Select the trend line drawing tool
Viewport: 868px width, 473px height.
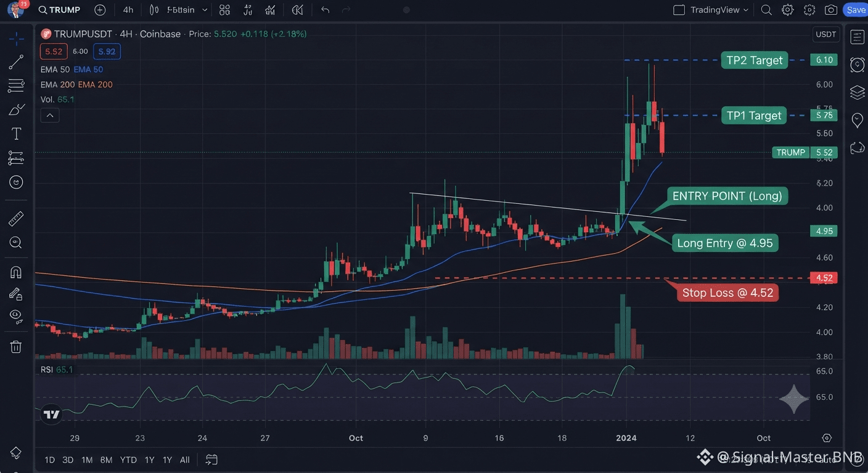[x=16, y=62]
